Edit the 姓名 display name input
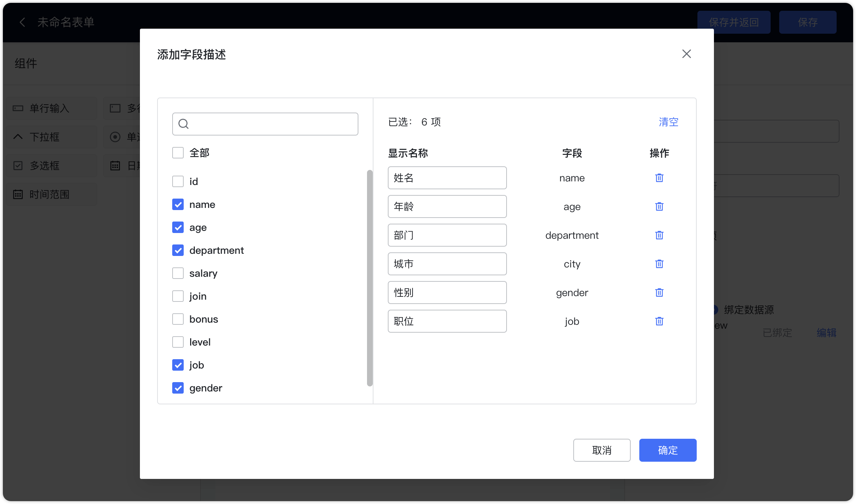Screen dimensions: 856x504 pyautogui.click(x=447, y=178)
